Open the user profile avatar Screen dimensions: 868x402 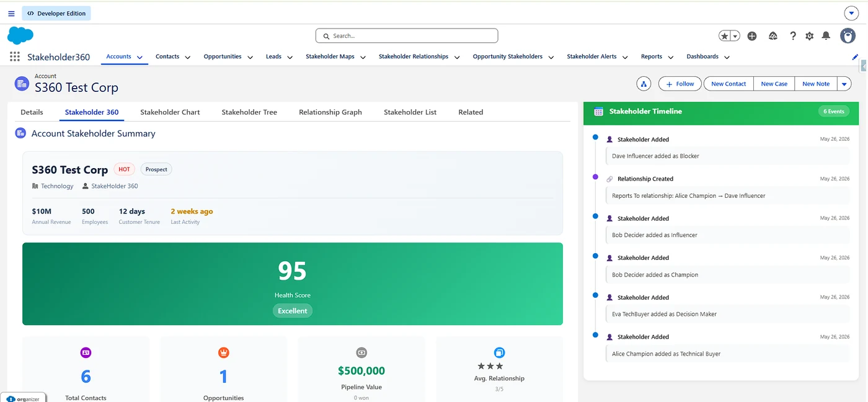pos(848,36)
